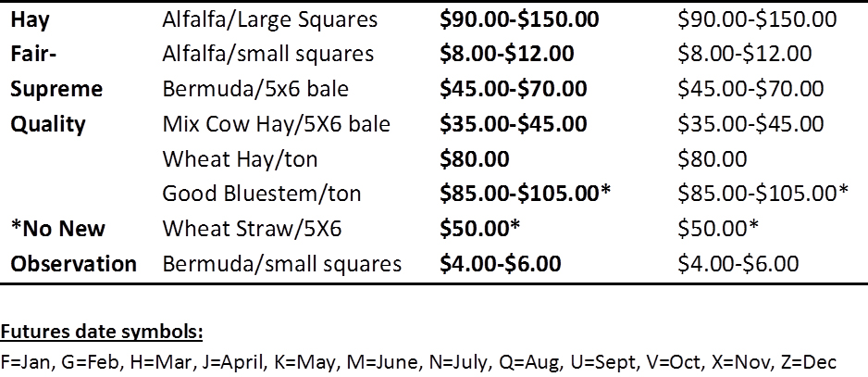Click the F=Jan, G=Feb symbols line
This screenshot has width=868, height=377.
click(x=418, y=361)
